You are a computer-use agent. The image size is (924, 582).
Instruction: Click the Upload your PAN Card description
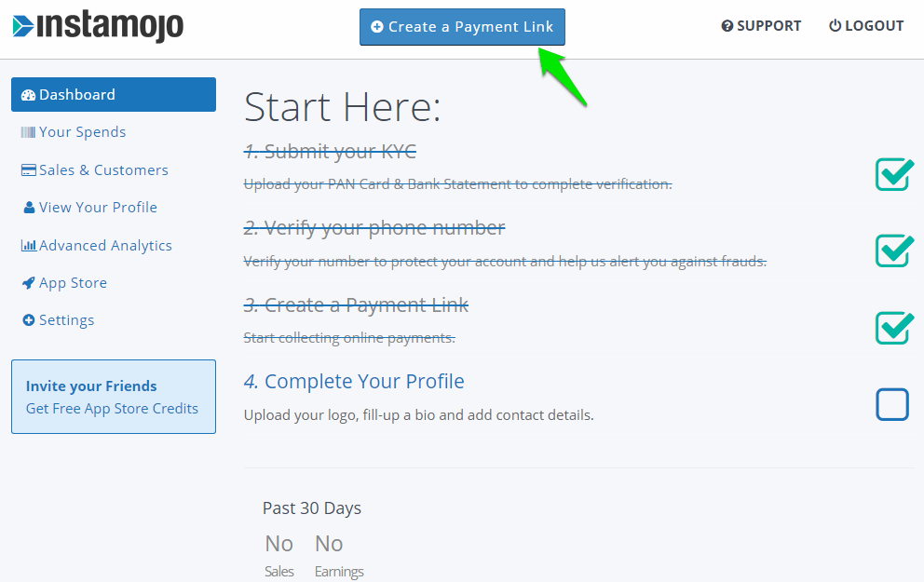pyautogui.click(x=458, y=184)
